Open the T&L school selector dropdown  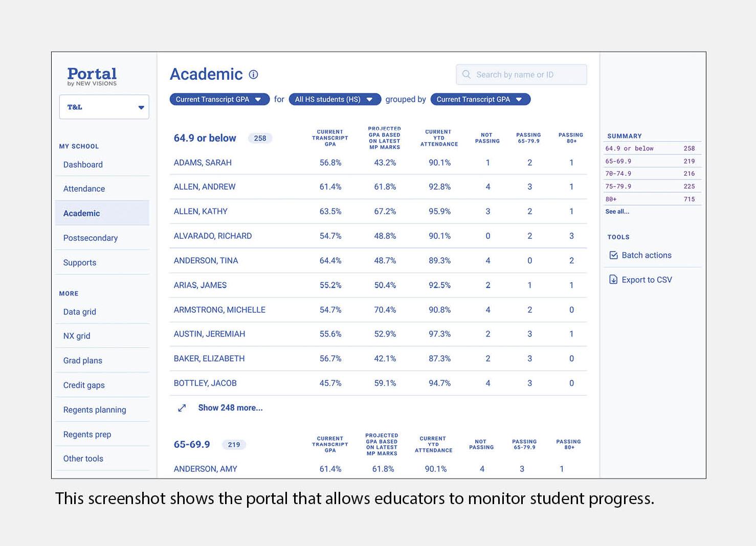pyautogui.click(x=104, y=107)
